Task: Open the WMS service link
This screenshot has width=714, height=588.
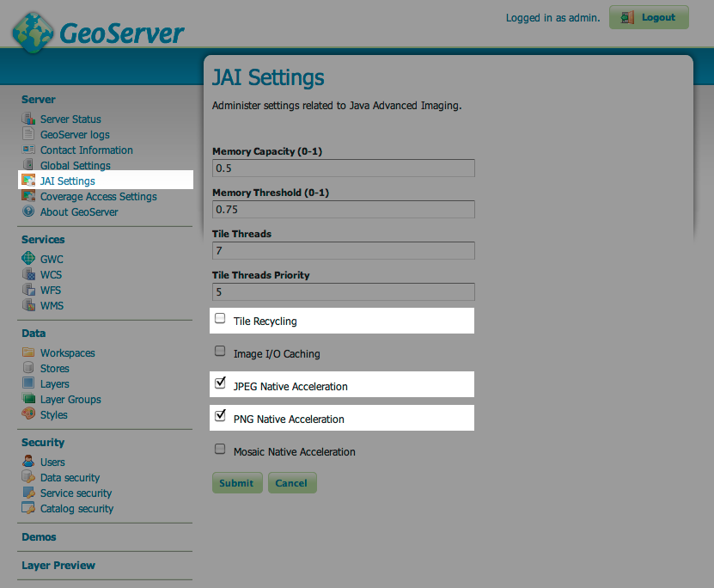Action: [52, 306]
